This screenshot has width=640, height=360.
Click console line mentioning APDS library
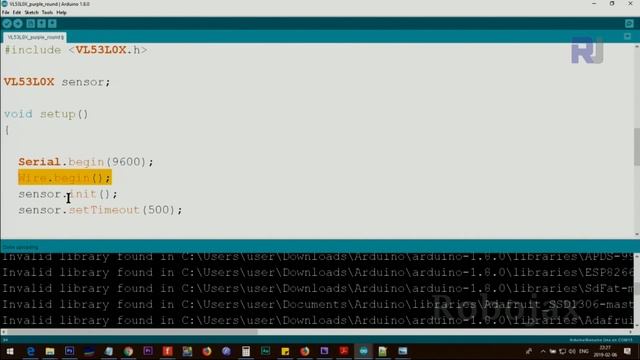tap(318, 257)
